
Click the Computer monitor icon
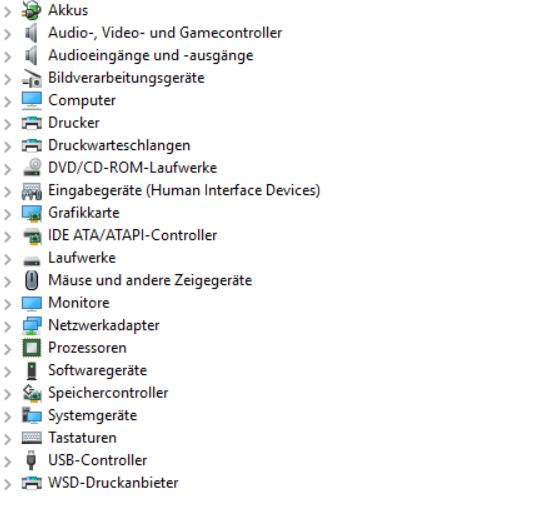[31, 101]
